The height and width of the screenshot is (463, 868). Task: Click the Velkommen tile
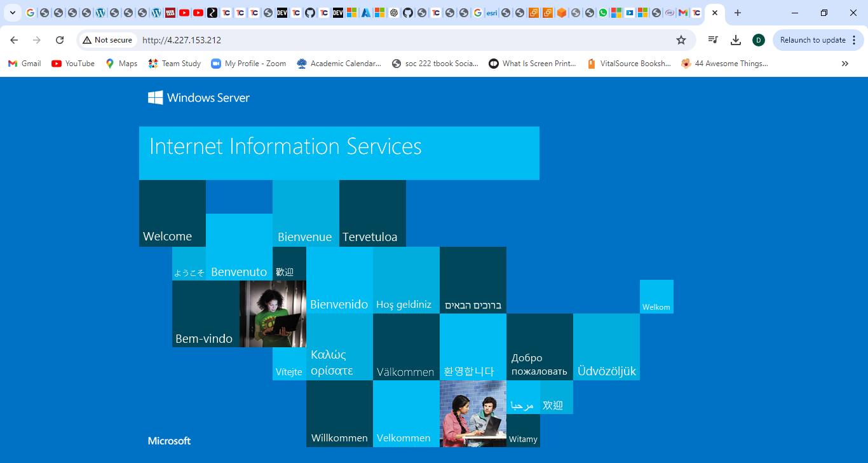click(x=406, y=413)
